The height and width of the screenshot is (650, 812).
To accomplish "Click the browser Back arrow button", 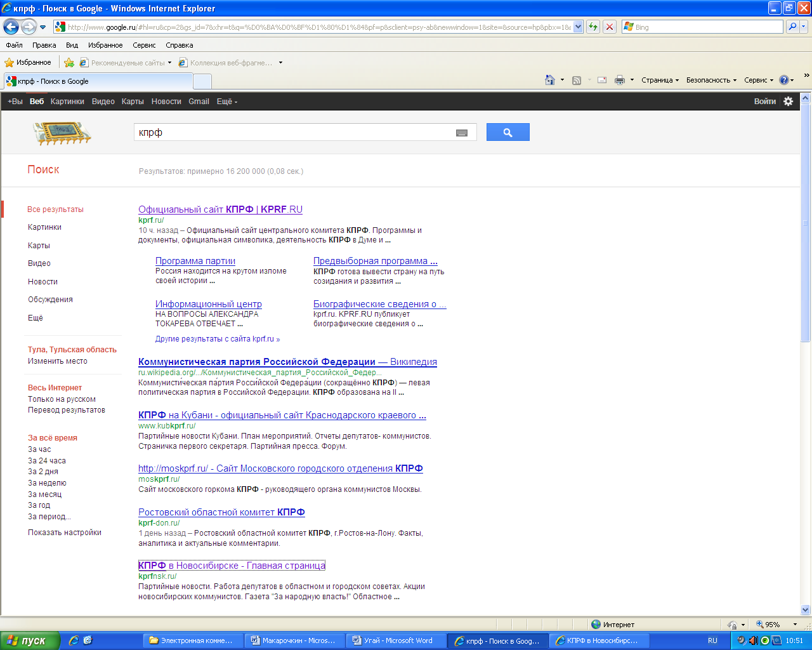I will click(x=11, y=27).
